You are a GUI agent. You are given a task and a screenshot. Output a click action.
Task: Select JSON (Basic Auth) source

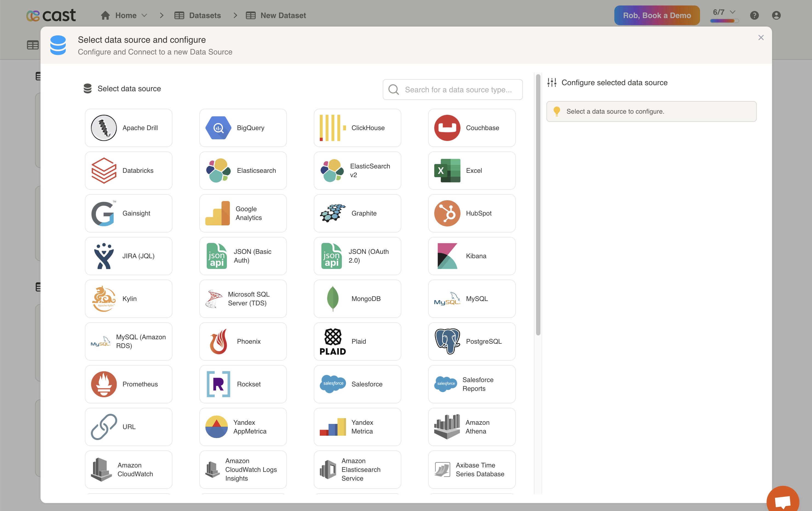coord(243,256)
